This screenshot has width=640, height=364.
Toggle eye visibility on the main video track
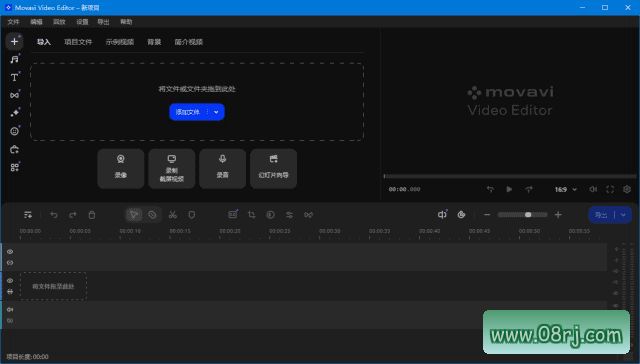[10, 281]
